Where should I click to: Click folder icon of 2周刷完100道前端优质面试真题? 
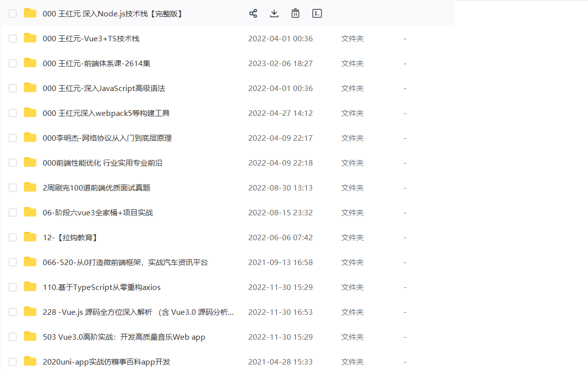click(30, 187)
